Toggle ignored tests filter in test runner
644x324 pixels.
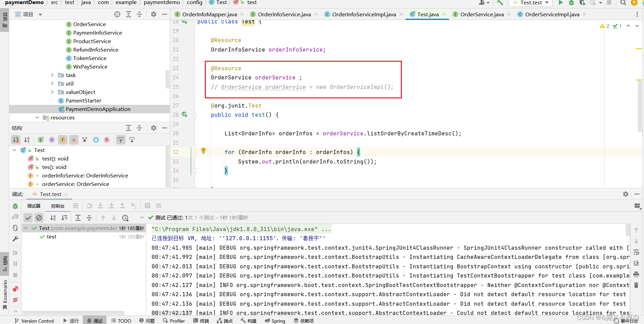tap(39, 217)
